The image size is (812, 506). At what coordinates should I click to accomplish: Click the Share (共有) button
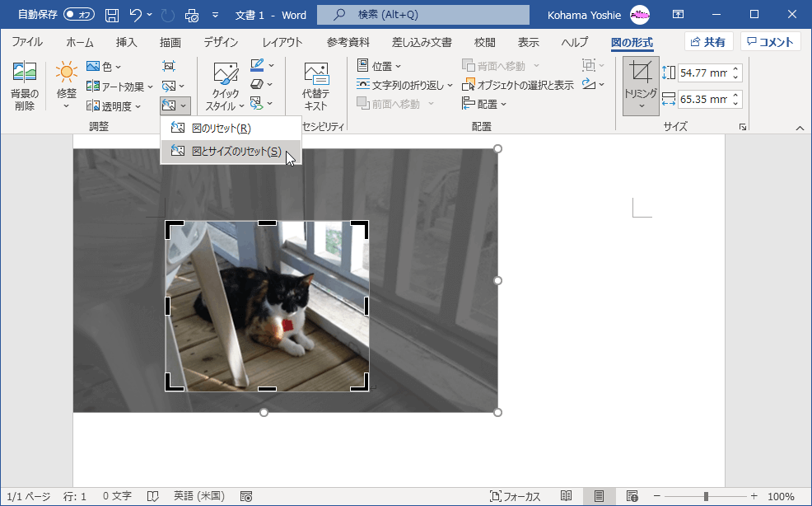[708, 42]
